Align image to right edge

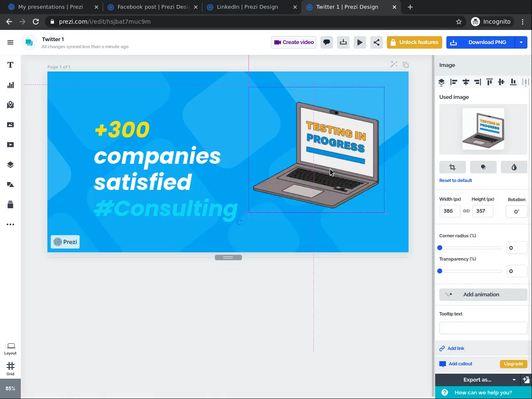tap(478, 82)
